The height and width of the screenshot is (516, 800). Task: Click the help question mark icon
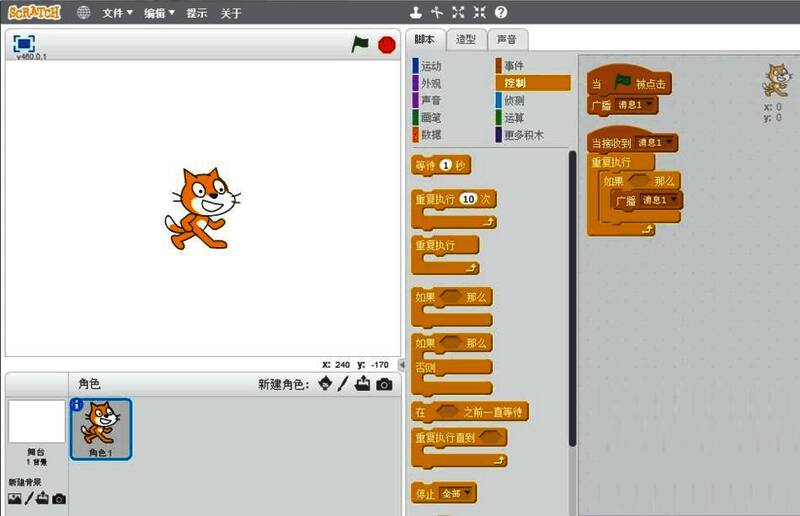tap(501, 13)
